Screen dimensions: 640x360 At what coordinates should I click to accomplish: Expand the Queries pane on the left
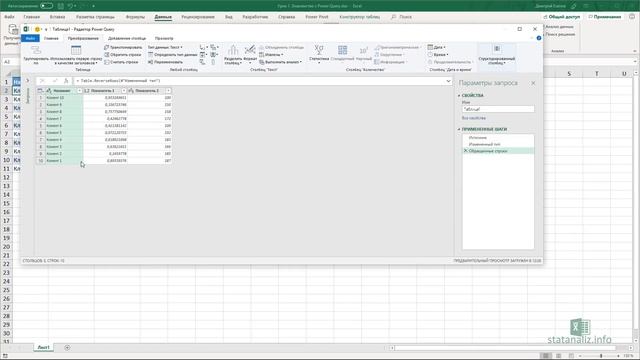click(28, 81)
